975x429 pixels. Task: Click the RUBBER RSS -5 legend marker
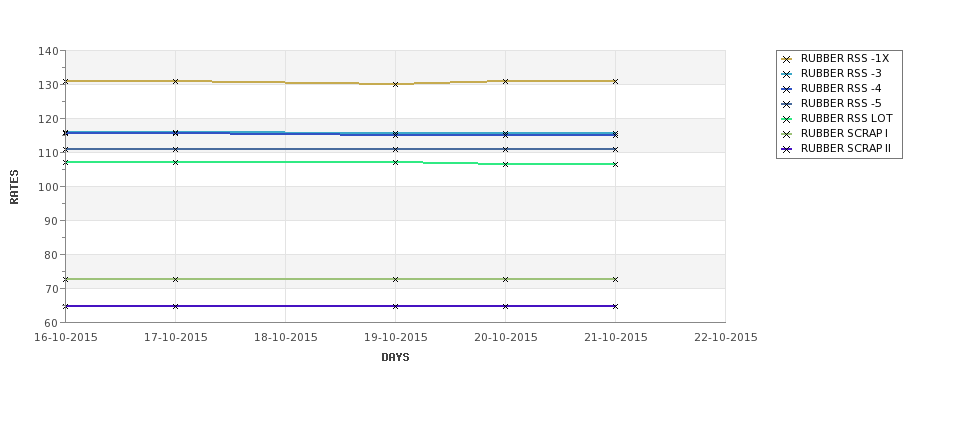pos(787,104)
